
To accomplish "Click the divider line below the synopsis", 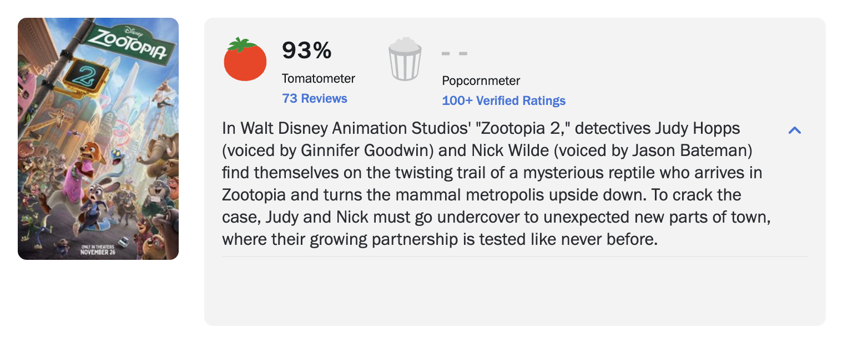I will [514, 257].
